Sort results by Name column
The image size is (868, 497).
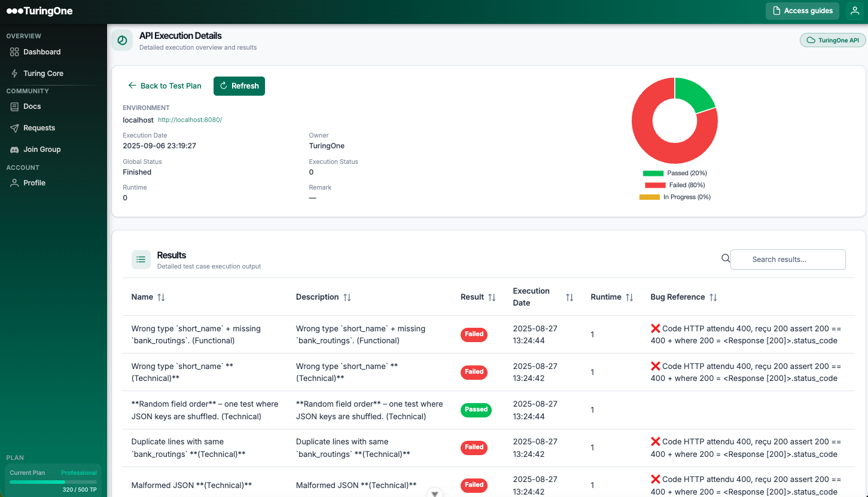click(x=161, y=297)
